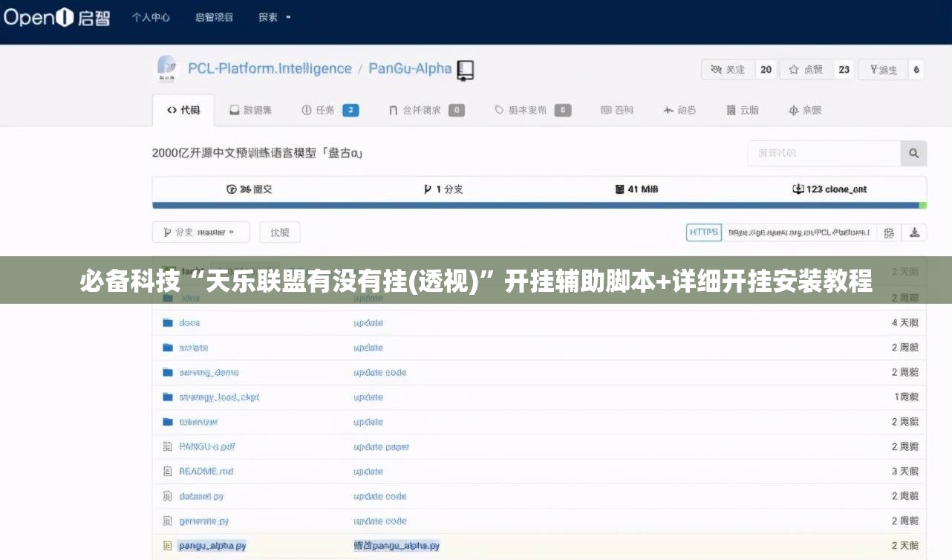Click the file icon beside dataset.py
952x560 pixels.
tap(167, 496)
